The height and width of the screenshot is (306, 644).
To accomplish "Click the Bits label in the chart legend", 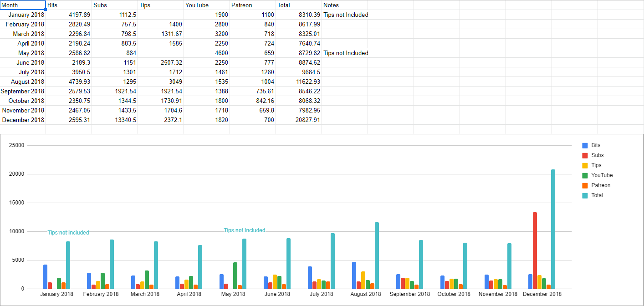I will point(596,145).
